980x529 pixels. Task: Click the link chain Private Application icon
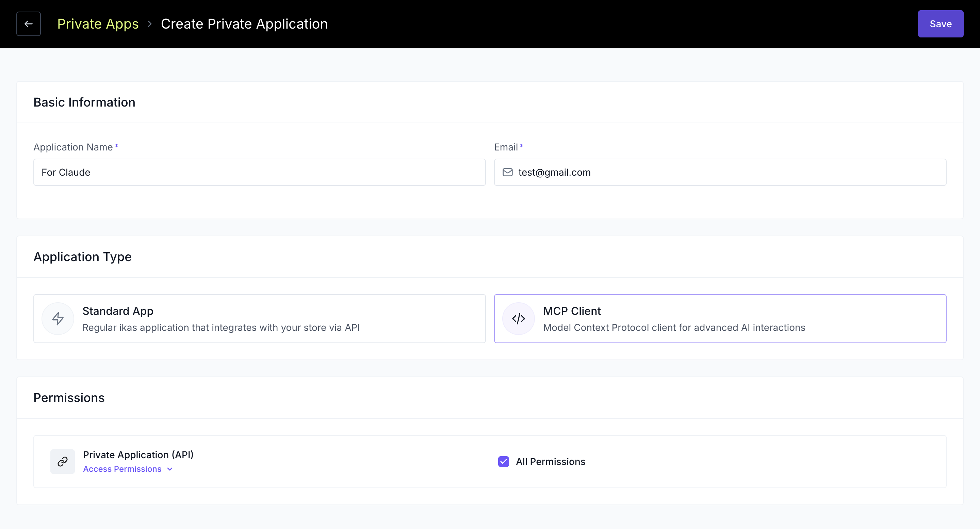pyautogui.click(x=63, y=462)
